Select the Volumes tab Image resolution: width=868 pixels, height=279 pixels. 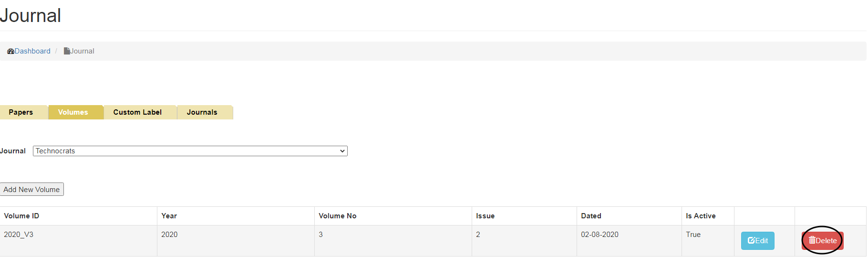73,112
